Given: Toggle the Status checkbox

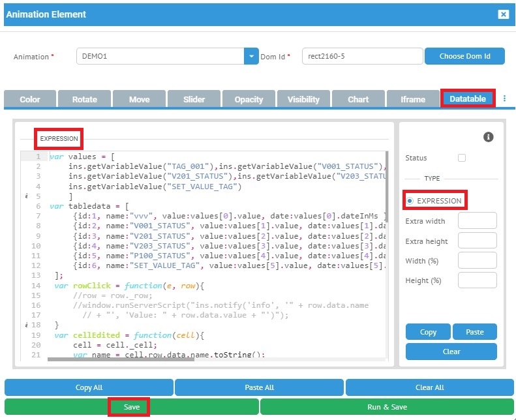Looking at the screenshot, I should (x=462, y=158).
